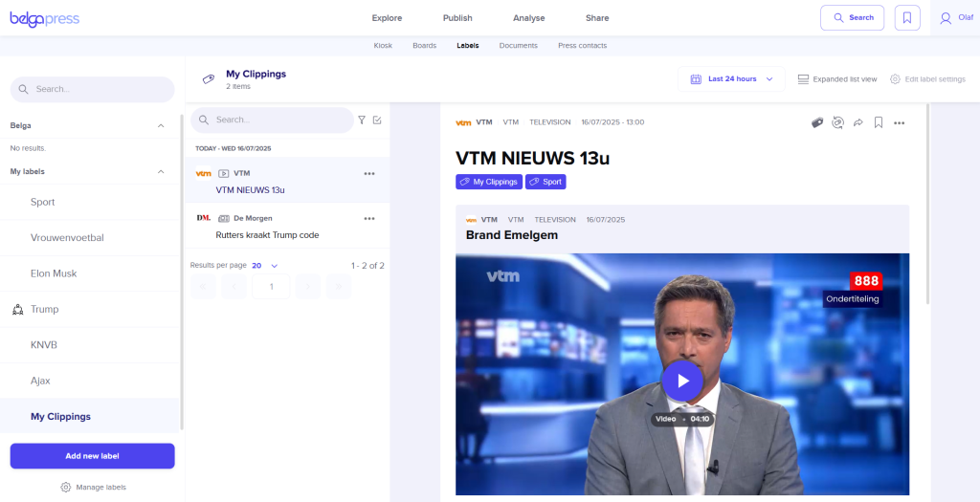Image resolution: width=980 pixels, height=502 pixels.
Task: Switch to the Boards tab
Action: click(424, 46)
